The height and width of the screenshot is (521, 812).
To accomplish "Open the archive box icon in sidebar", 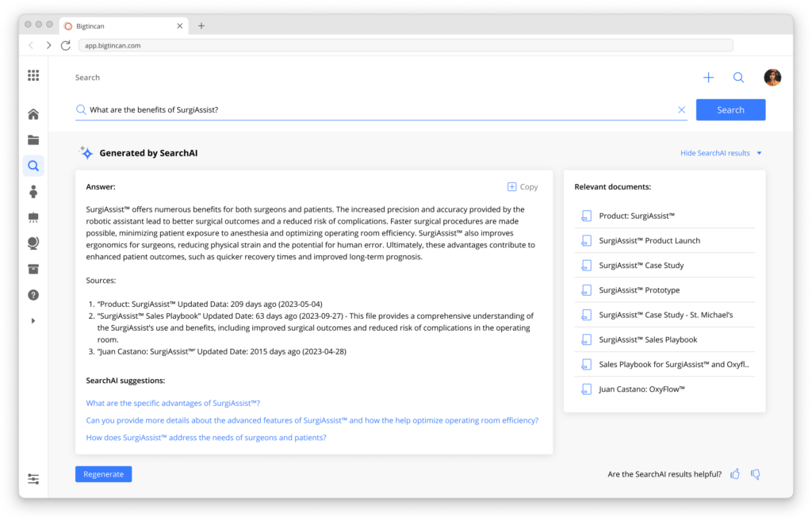I will (33, 269).
